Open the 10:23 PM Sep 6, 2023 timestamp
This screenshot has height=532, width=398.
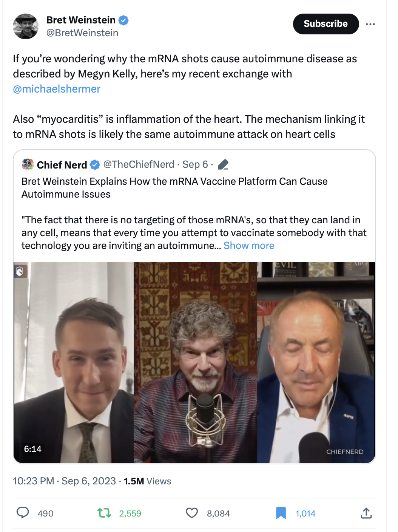[64, 481]
